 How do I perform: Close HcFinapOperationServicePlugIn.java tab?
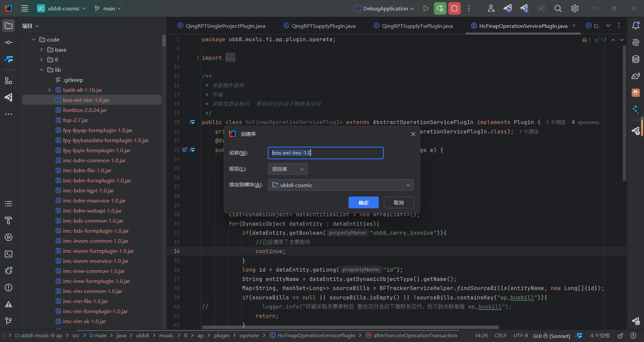pos(574,25)
